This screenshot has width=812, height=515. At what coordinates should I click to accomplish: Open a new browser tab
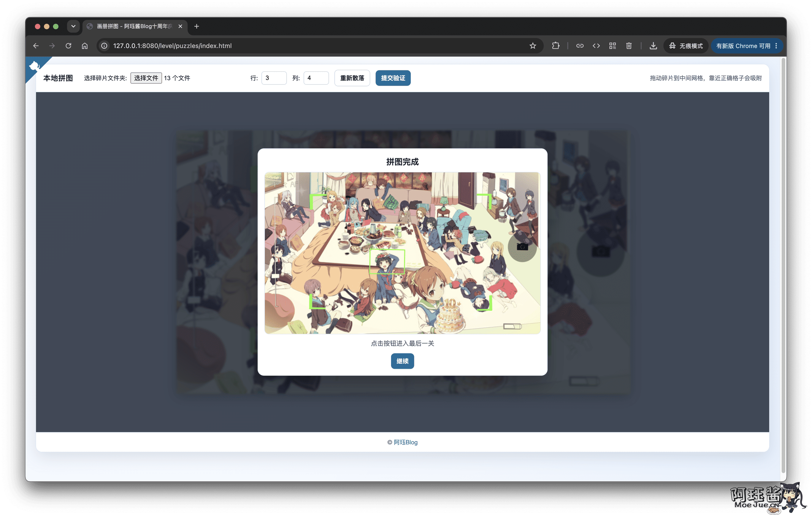(x=197, y=26)
